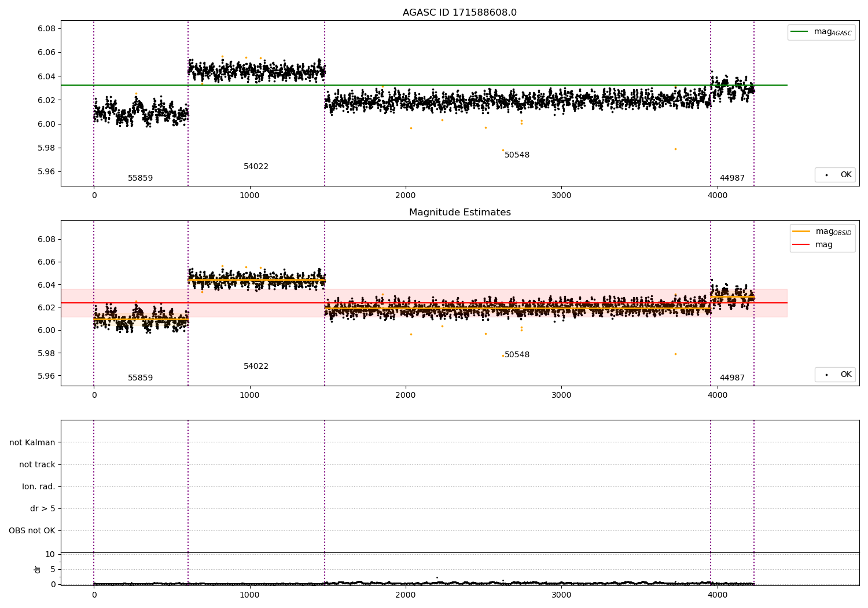Click the 6.04 tick on middle plot
Screen dimensions: 868x608
[46, 285]
